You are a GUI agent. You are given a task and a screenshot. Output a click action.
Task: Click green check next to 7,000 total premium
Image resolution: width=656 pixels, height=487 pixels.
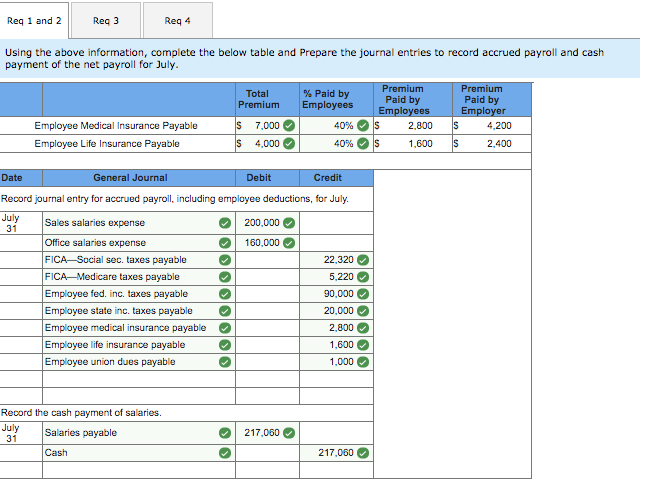point(289,126)
